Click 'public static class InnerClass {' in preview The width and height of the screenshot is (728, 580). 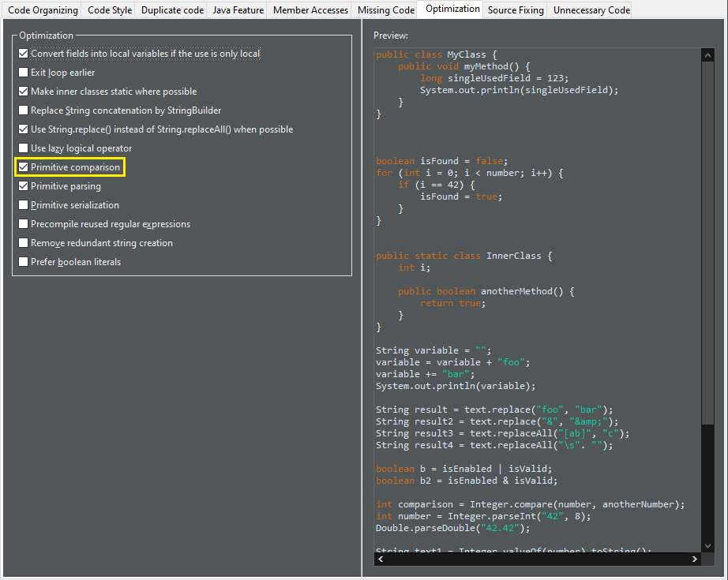point(463,256)
